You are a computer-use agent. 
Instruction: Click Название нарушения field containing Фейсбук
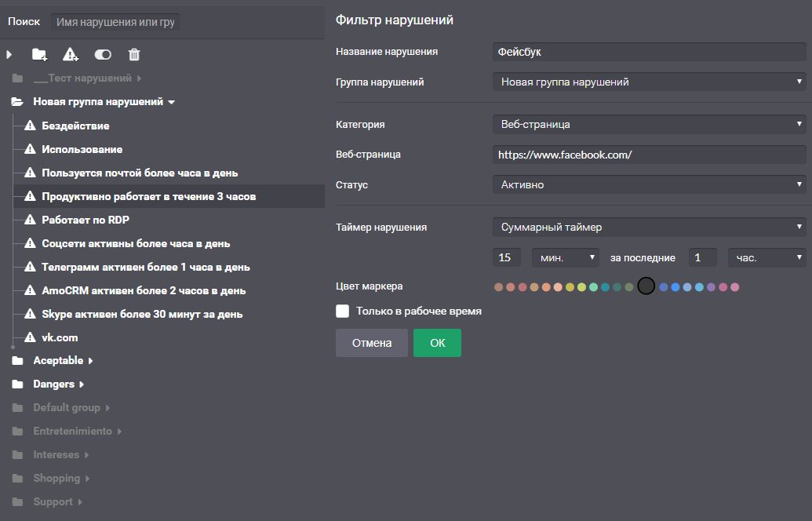(650, 52)
